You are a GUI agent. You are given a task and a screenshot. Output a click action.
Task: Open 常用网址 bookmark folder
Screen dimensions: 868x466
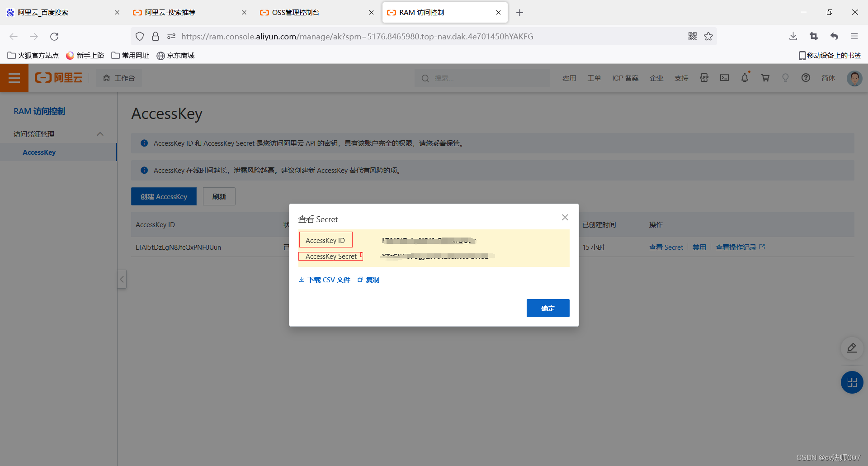tap(130, 56)
